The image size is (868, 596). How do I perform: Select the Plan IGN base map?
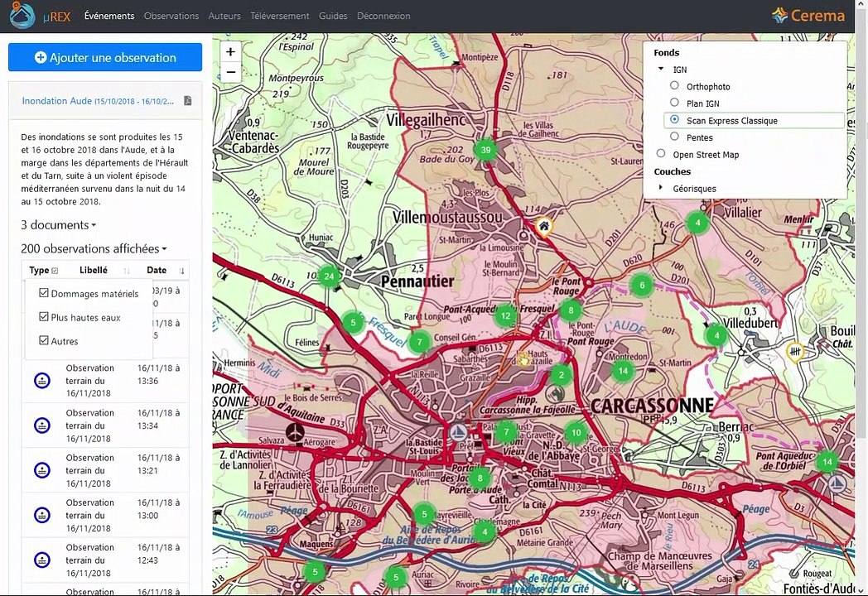(674, 103)
